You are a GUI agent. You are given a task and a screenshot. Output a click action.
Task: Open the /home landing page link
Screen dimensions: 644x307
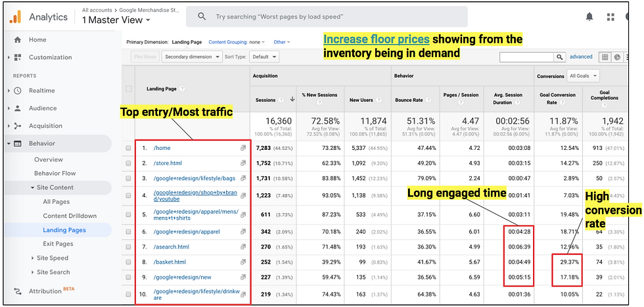pyautogui.click(x=162, y=148)
